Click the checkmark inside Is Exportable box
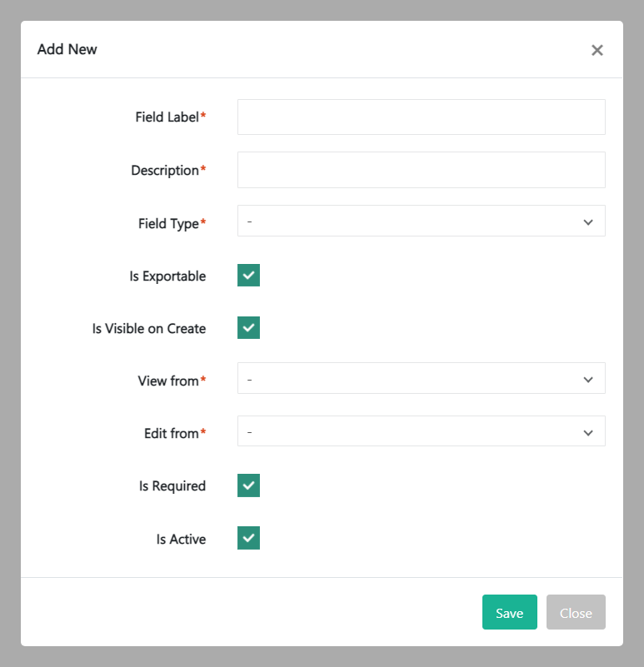The image size is (644, 667). click(x=247, y=275)
